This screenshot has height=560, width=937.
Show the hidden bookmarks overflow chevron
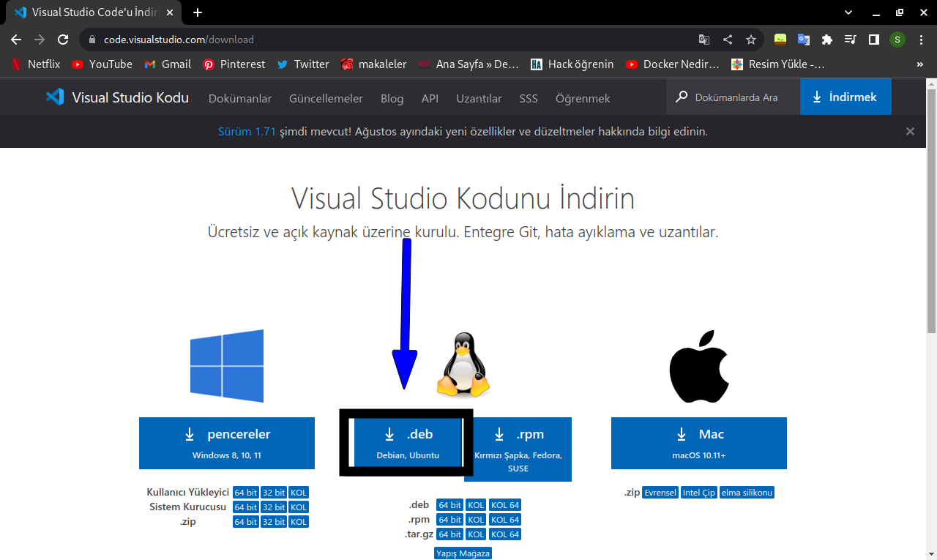(920, 64)
